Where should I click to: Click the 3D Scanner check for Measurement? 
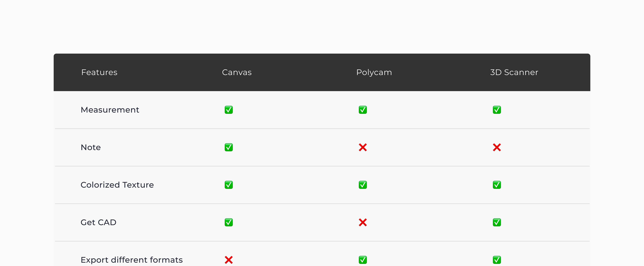496,110
